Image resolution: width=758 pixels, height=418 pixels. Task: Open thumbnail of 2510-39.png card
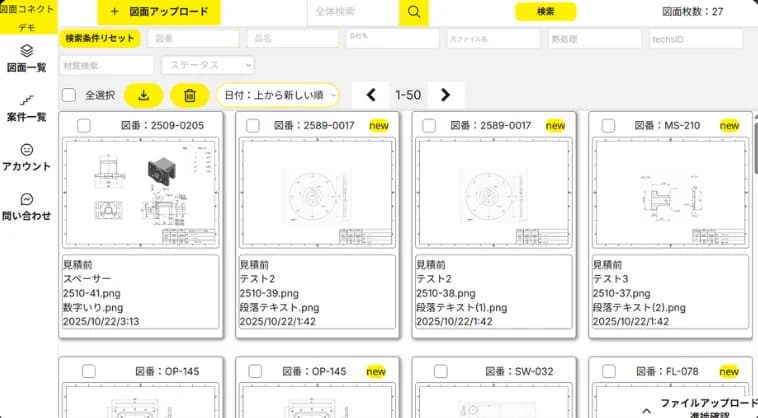tap(317, 193)
